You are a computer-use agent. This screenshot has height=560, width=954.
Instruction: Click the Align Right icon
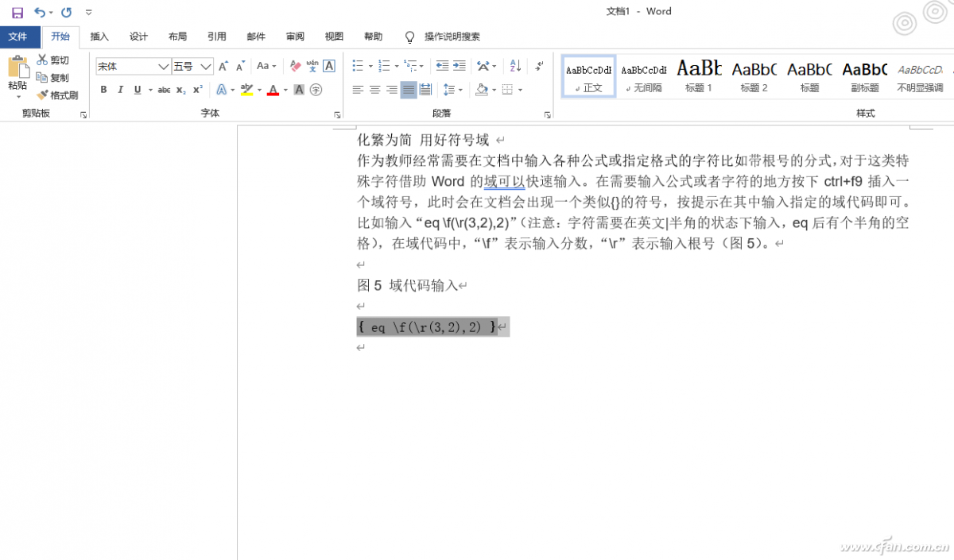(x=391, y=90)
